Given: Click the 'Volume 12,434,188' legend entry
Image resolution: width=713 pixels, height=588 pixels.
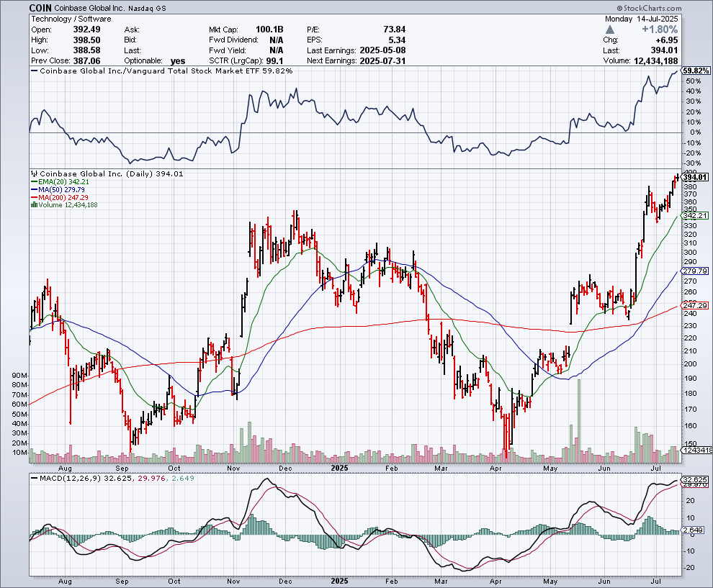Looking at the screenshot, I should 68,205.
